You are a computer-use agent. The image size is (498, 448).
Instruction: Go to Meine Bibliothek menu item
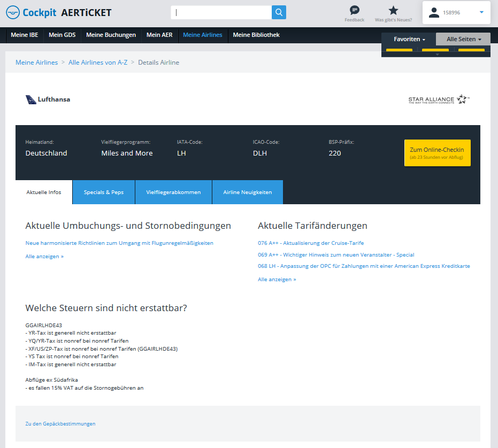(256, 35)
